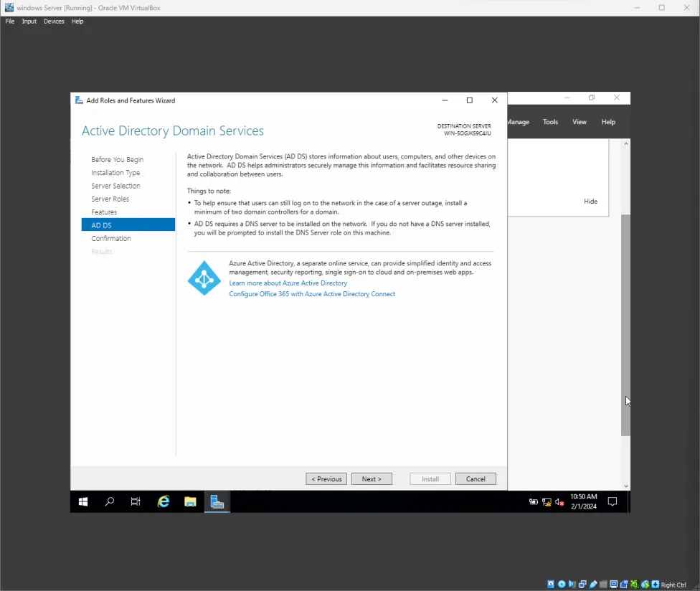Click VirtualBox audio status icon
Viewport: 700px width, 591px height.
pyautogui.click(x=572, y=585)
